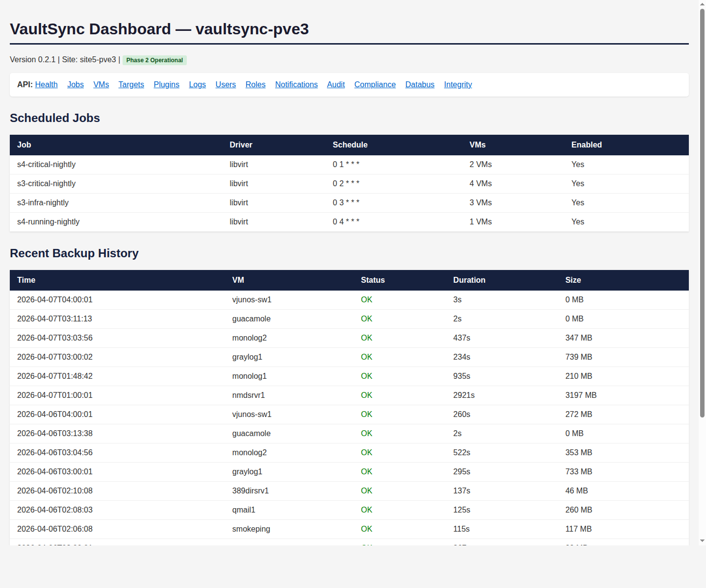Click the Phase 2 Operational status badge
Image resolution: width=706 pixels, height=588 pixels.
coord(154,60)
